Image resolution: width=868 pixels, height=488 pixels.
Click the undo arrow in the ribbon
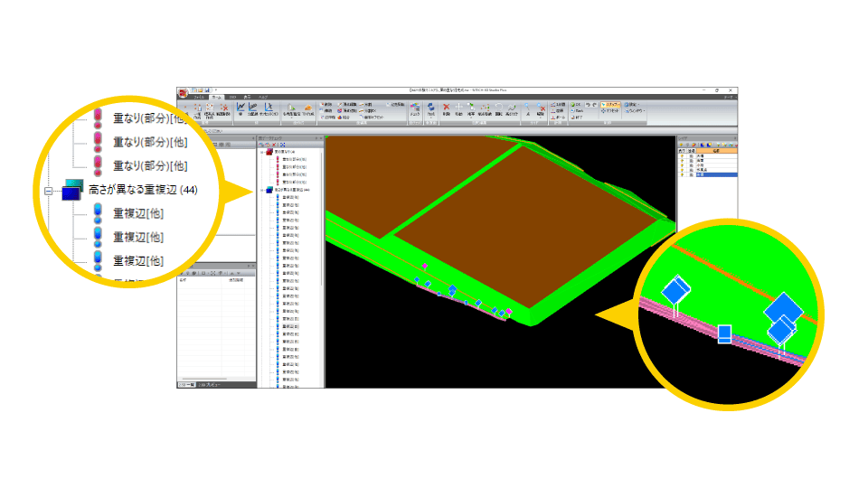(x=589, y=105)
